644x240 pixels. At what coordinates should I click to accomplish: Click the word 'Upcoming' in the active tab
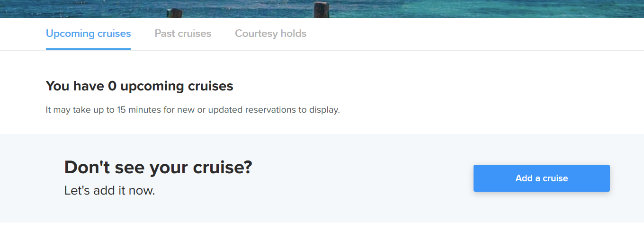tap(70, 34)
